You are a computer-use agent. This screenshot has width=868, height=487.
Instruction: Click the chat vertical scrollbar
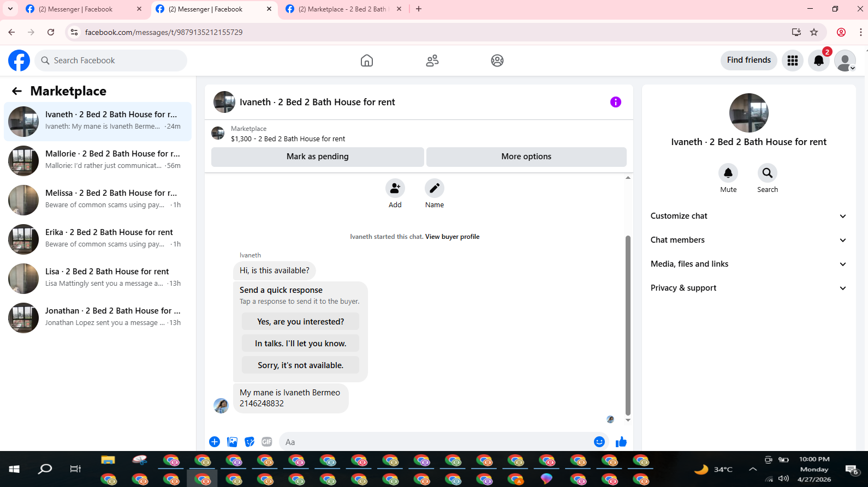[628, 326]
